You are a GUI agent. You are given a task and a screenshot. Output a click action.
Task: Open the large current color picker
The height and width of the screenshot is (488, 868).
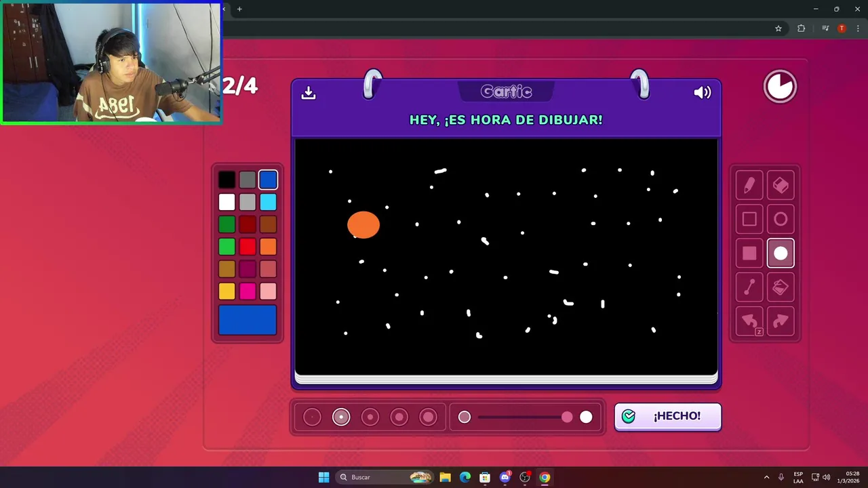(248, 320)
